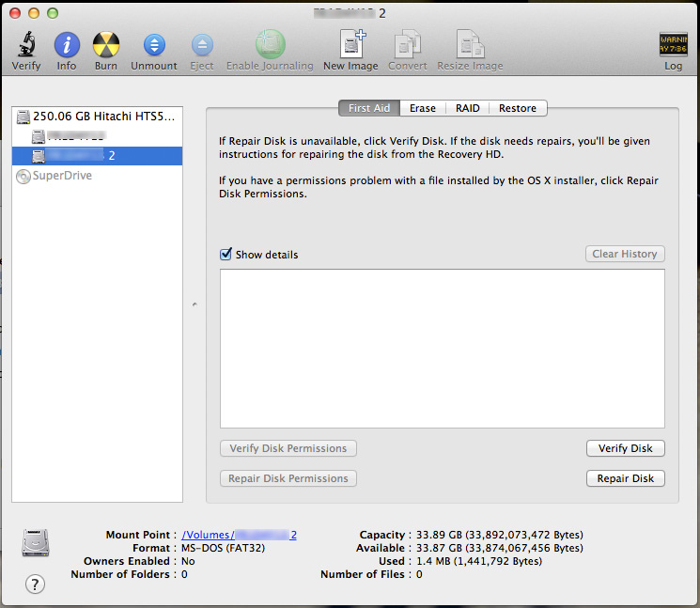Create a New Image from toolbar
Viewport: 700px width, 608px height.
pos(352,44)
